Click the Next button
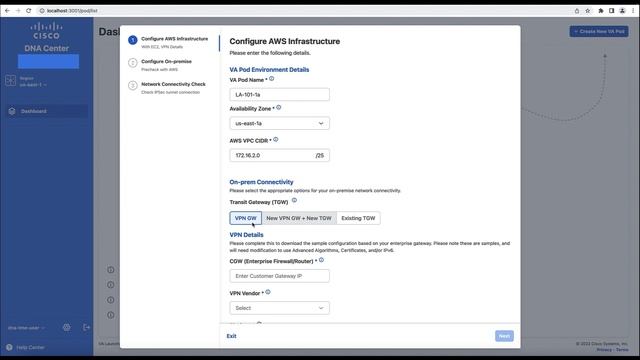 click(504, 336)
